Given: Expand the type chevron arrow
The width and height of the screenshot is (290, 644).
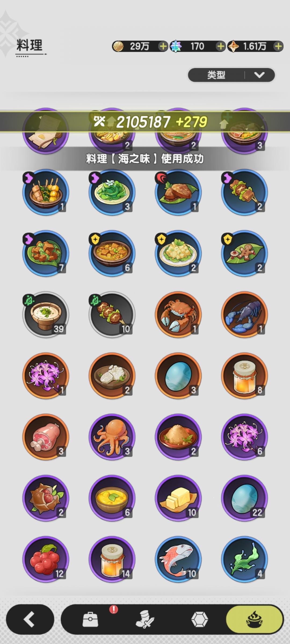Looking at the screenshot, I should [x=259, y=75].
